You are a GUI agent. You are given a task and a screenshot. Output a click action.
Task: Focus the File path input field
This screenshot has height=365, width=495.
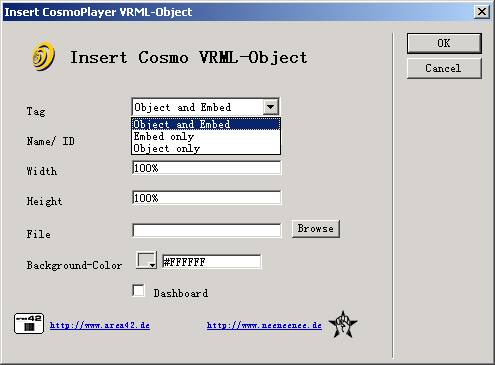point(207,230)
